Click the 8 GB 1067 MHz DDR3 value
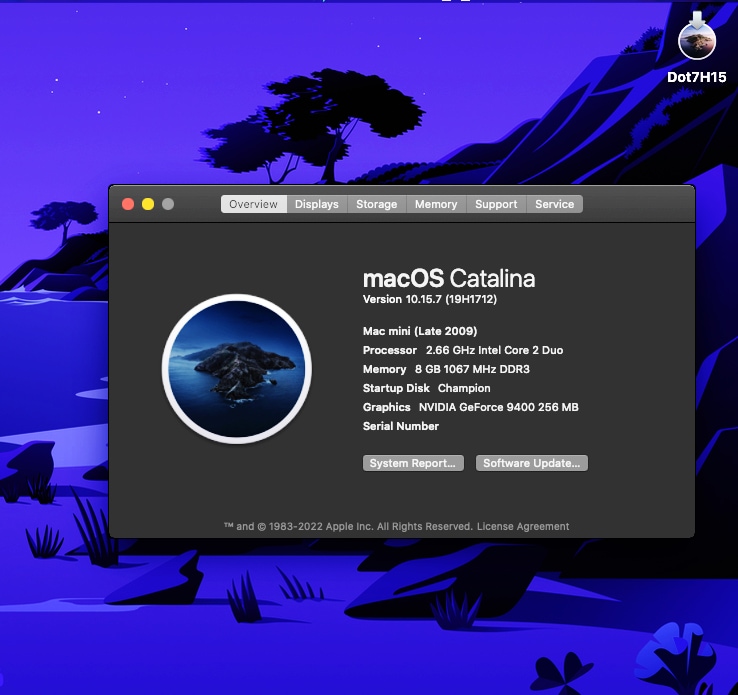Image resolution: width=738 pixels, height=695 pixels. click(472, 369)
